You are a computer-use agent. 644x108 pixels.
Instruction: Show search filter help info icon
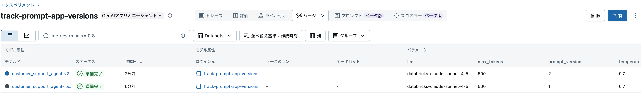point(183,36)
